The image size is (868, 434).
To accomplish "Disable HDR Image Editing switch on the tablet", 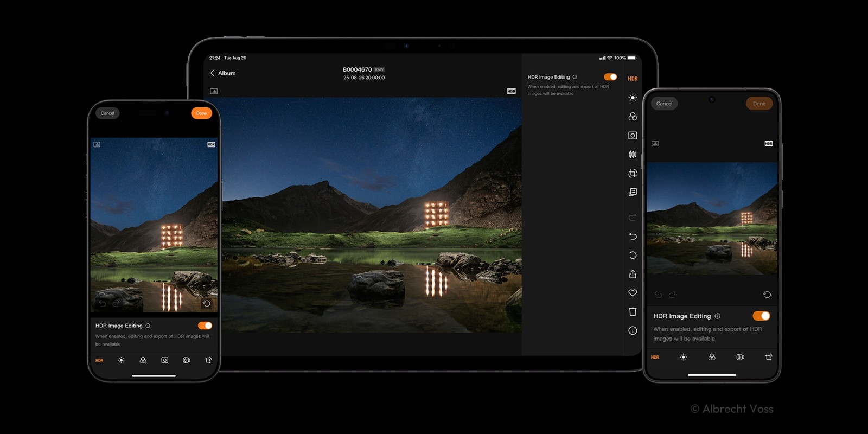I will coord(610,77).
